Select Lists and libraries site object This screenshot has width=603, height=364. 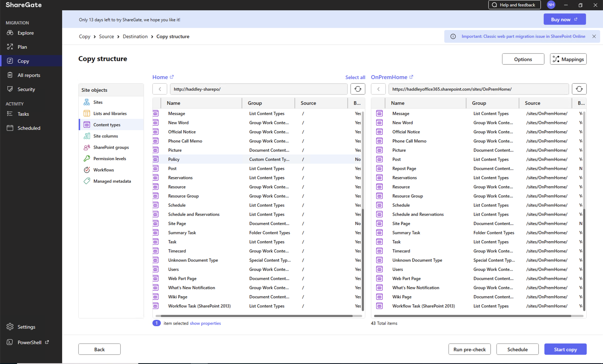pyautogui.click(x=111, y=113)
